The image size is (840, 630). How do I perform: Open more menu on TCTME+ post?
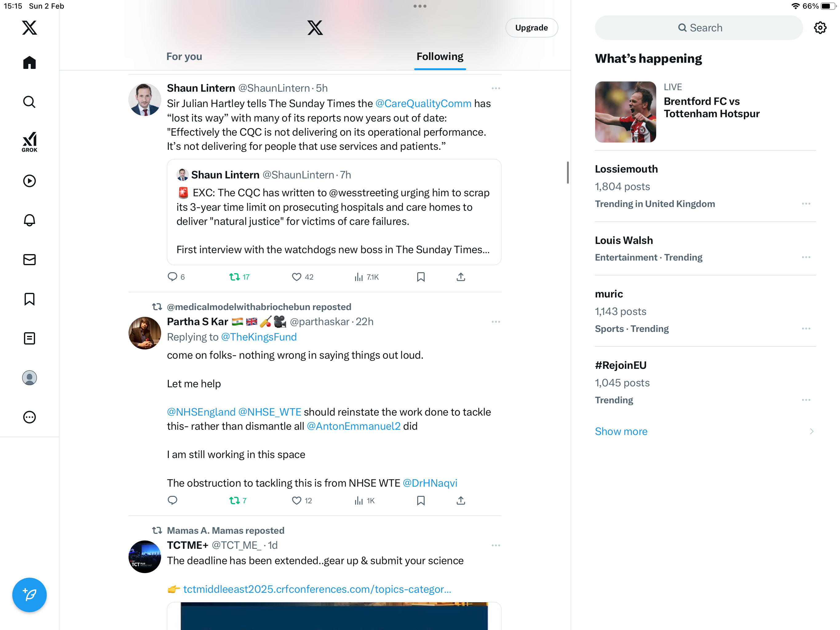pos(496,545)
